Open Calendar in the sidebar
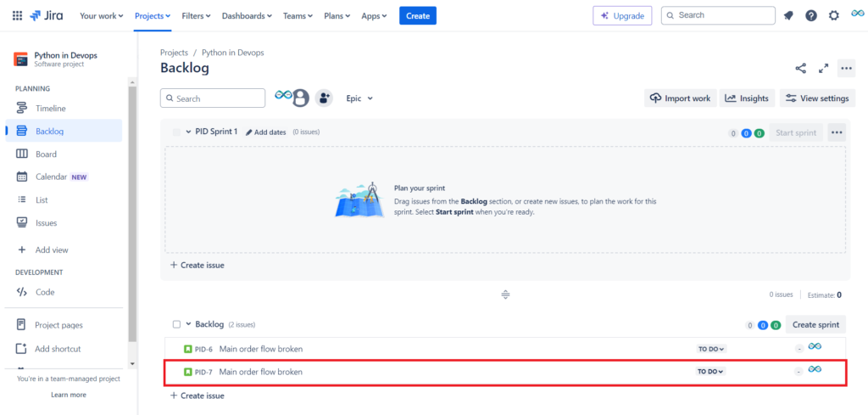This screenshot has height=415, width=868. [64, 177]
